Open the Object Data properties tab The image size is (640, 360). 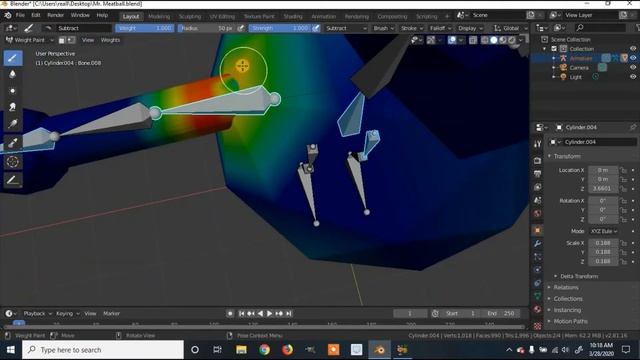coord(538,296)
